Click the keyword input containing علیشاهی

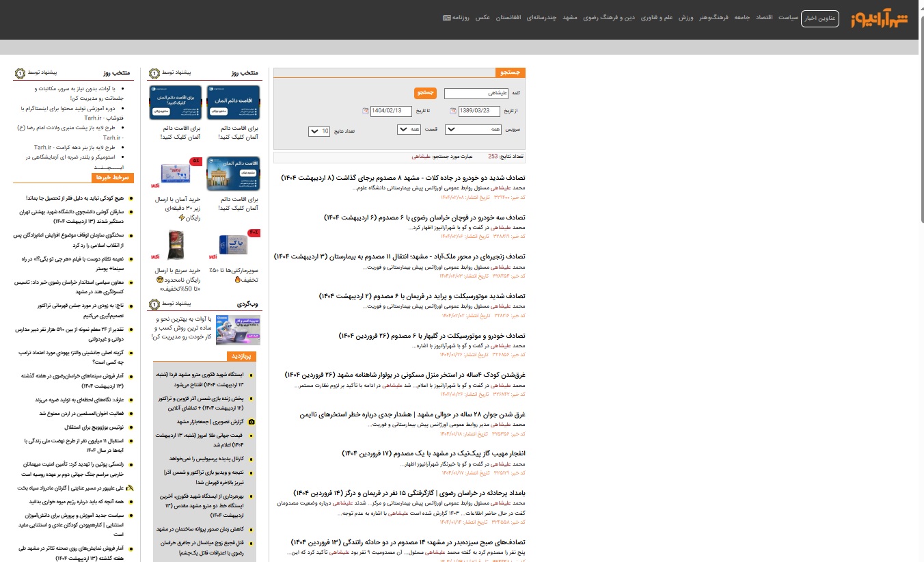[x=476, y=93]
